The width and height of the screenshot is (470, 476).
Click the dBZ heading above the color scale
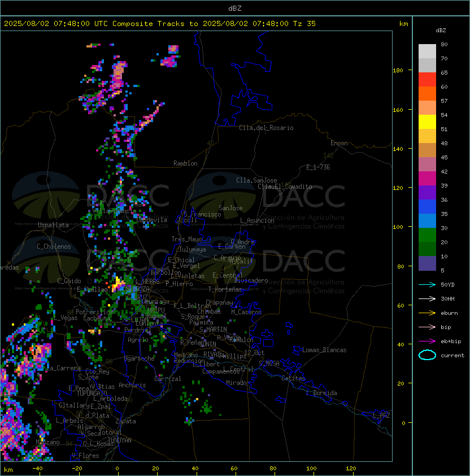(441, 31)
